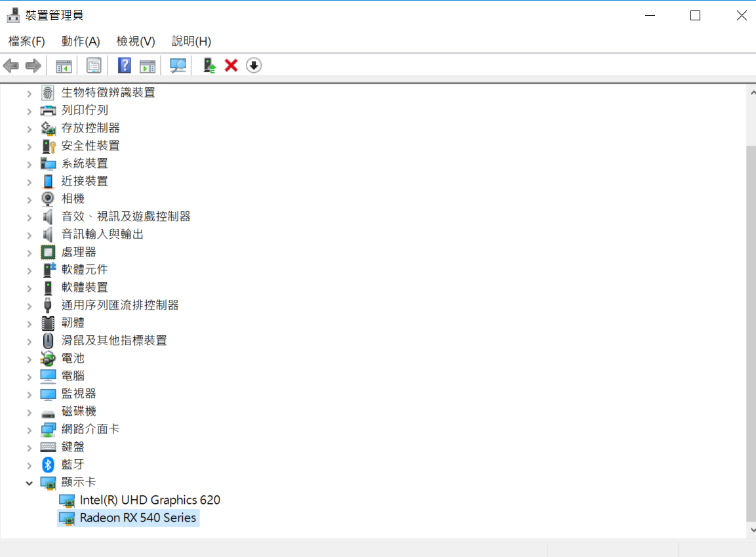The width and height of the screenshot is (756, 557).
Task: Click the fingerprint icon of 生物特徵辨識裝置
Action: point(48,93)
